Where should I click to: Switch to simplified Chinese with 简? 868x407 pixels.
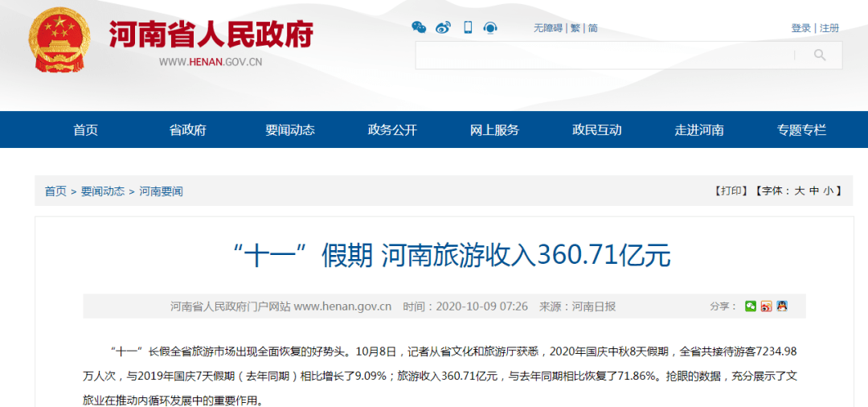click(593, 28)
